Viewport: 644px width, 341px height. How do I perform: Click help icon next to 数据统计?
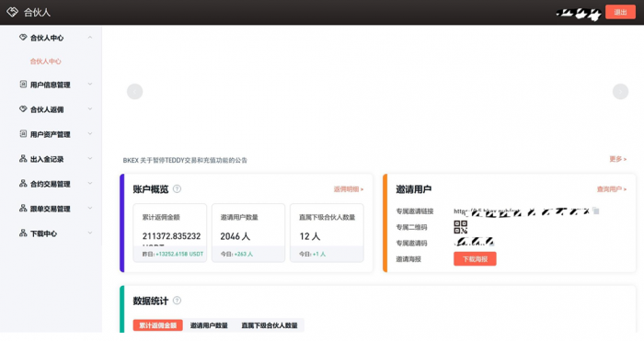tap(177, 301)
